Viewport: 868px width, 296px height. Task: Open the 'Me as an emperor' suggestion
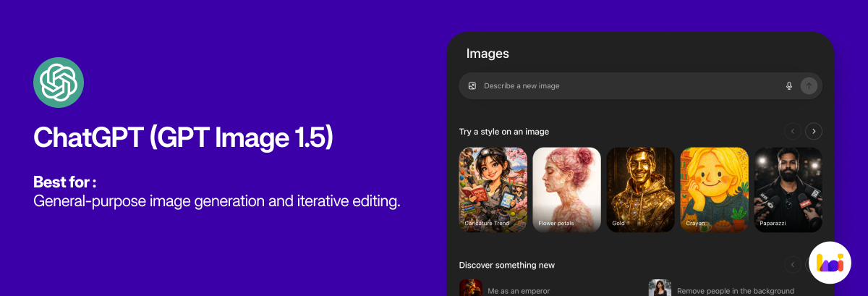pyautogui.click(x=505, y=288)
